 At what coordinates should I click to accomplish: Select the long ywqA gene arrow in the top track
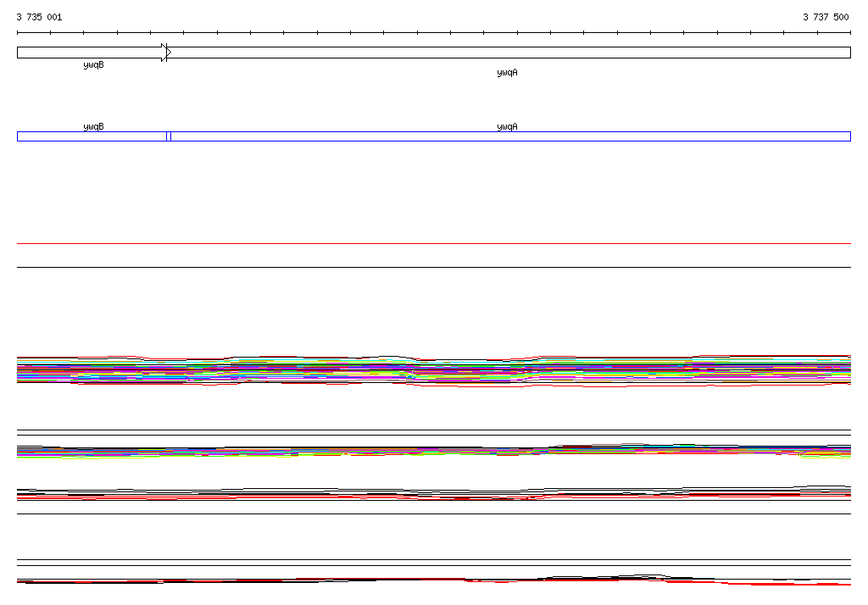tap(509, 53)
